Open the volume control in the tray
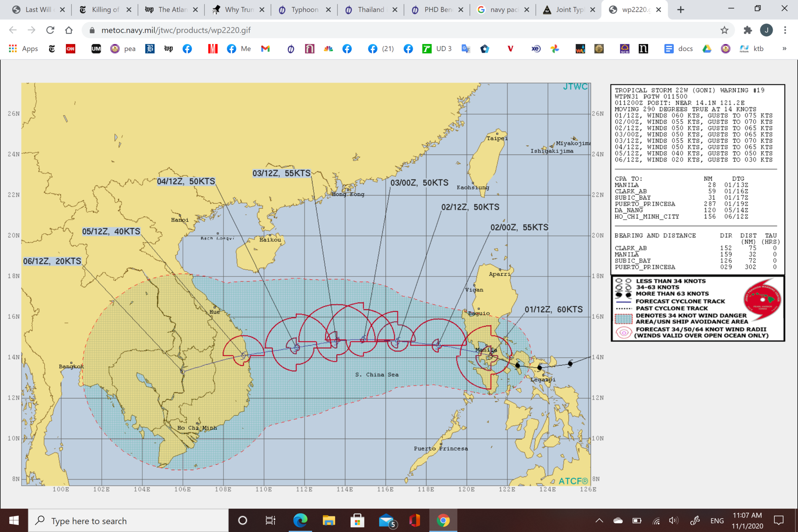This screenshot has width=798, height=532. [x=674, y=520]
